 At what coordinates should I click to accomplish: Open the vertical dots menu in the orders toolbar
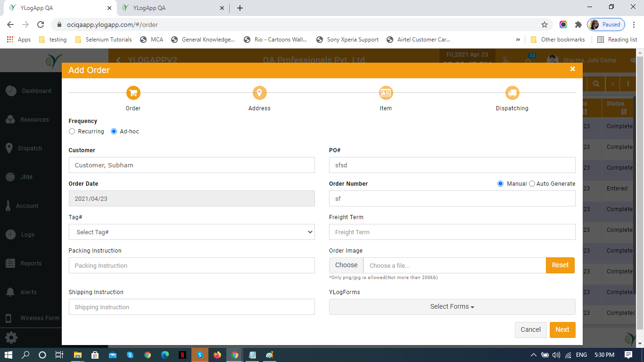[x=628, y=84]
